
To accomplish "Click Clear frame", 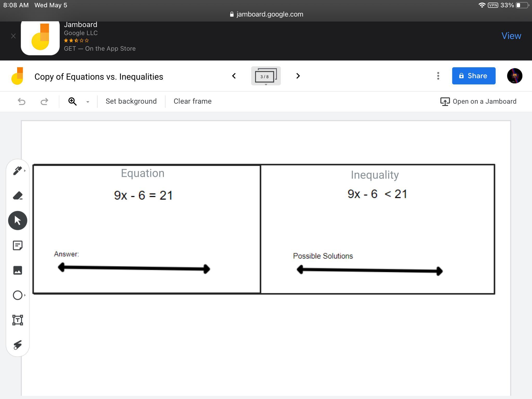I will point(192,101).
